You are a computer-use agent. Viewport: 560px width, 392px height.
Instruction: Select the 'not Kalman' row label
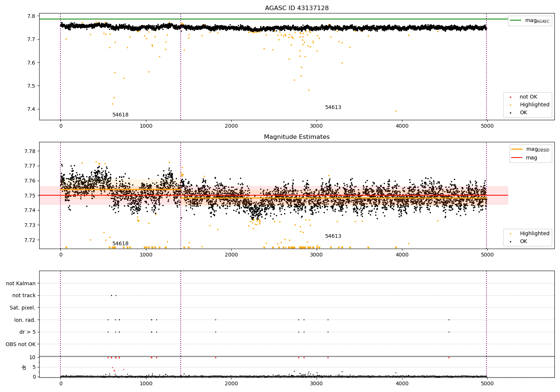(x=21, y=283)
